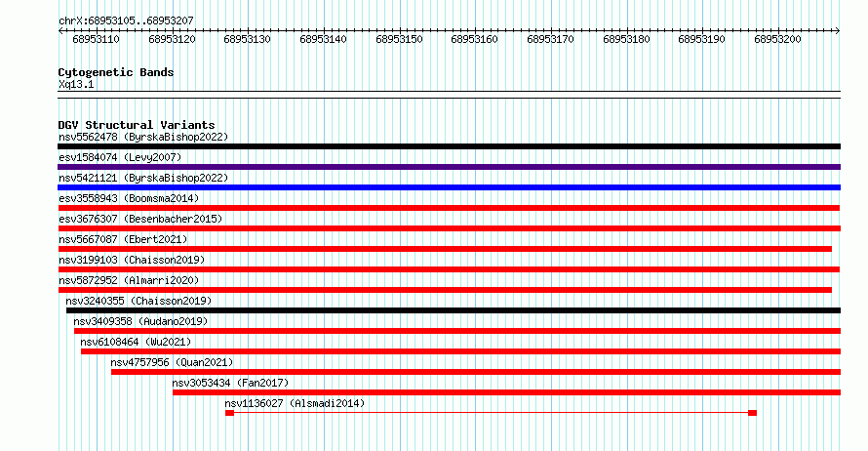Click the red bar for esv3676307
868x451 pixels.
tap(449, 228)
